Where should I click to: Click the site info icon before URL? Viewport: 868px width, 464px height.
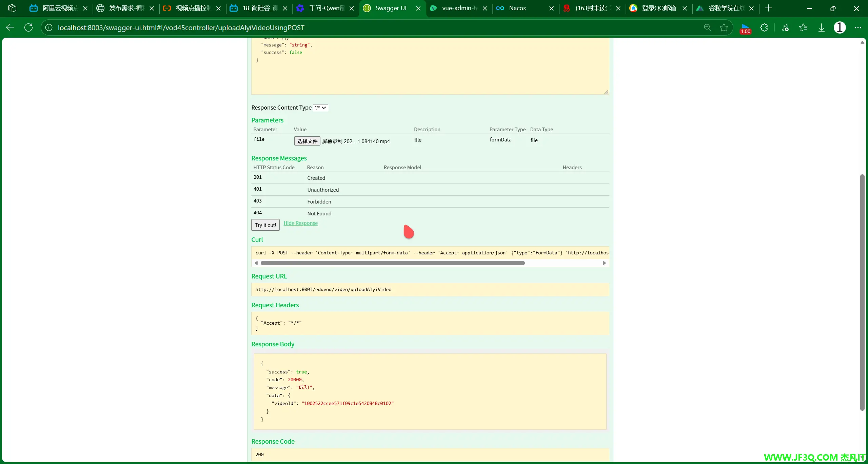point(49,27)
